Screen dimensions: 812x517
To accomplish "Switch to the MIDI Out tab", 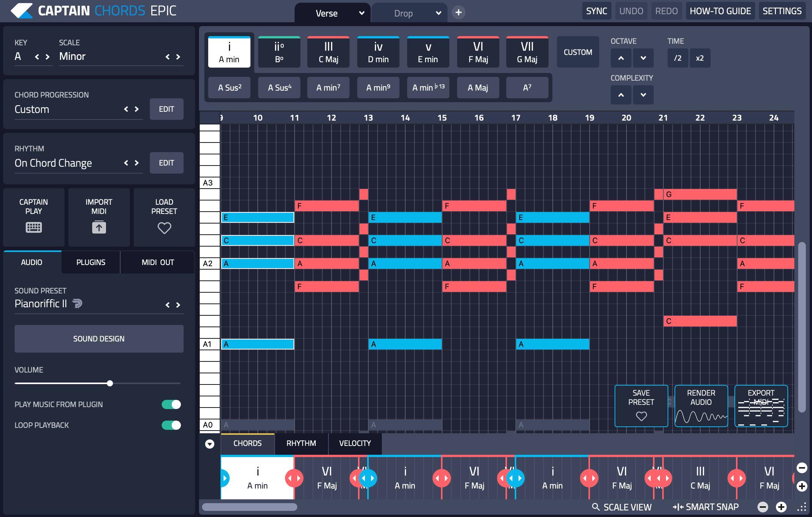I will 158,262.
